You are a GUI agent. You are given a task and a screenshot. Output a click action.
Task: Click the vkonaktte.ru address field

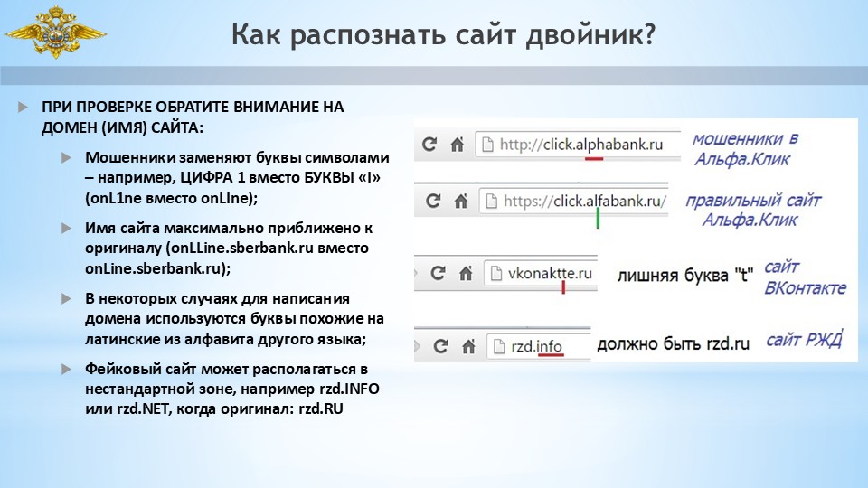[552, 272]
